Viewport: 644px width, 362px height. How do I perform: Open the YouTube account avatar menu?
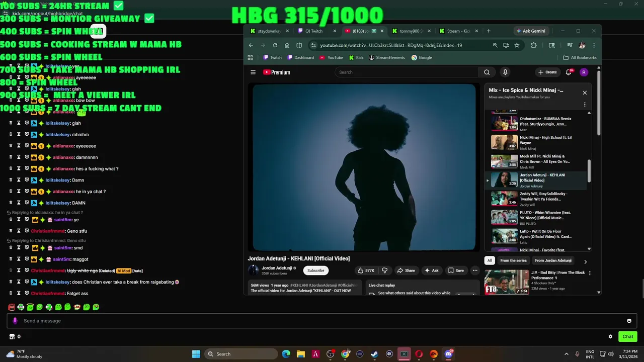point(584,72)
